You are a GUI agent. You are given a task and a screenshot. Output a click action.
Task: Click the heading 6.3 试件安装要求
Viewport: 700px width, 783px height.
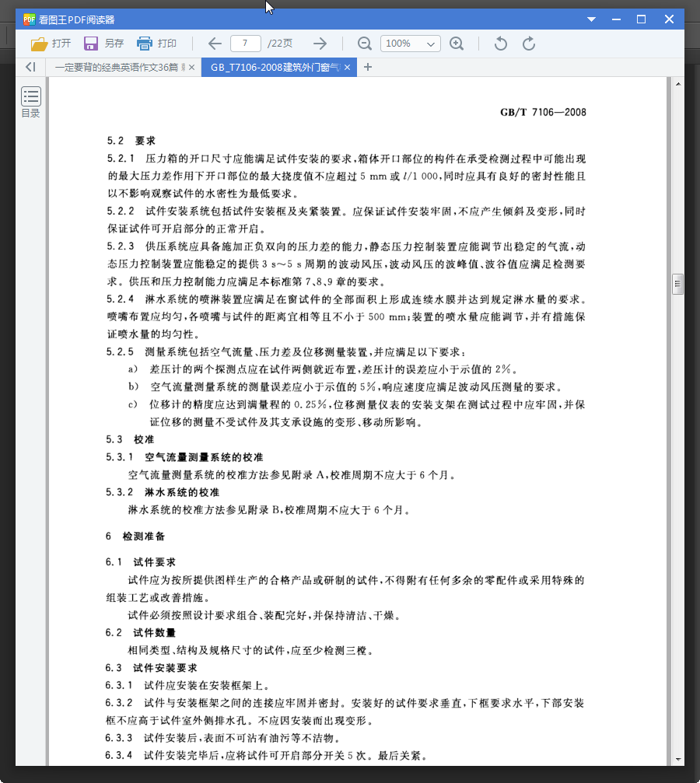point(152,668)
